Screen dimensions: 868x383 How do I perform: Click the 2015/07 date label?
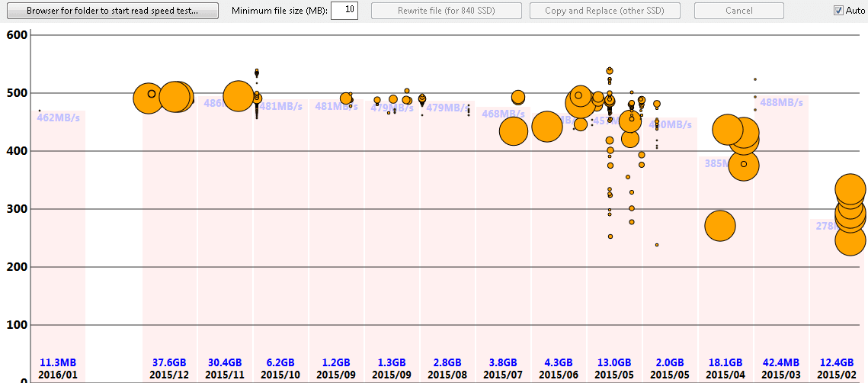[x=503, y=375]
